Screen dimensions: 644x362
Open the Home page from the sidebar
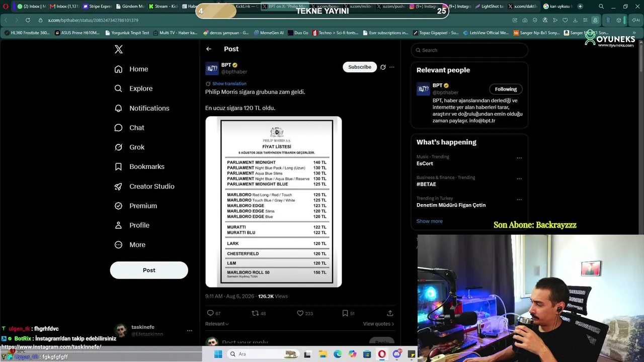point(131,69)
